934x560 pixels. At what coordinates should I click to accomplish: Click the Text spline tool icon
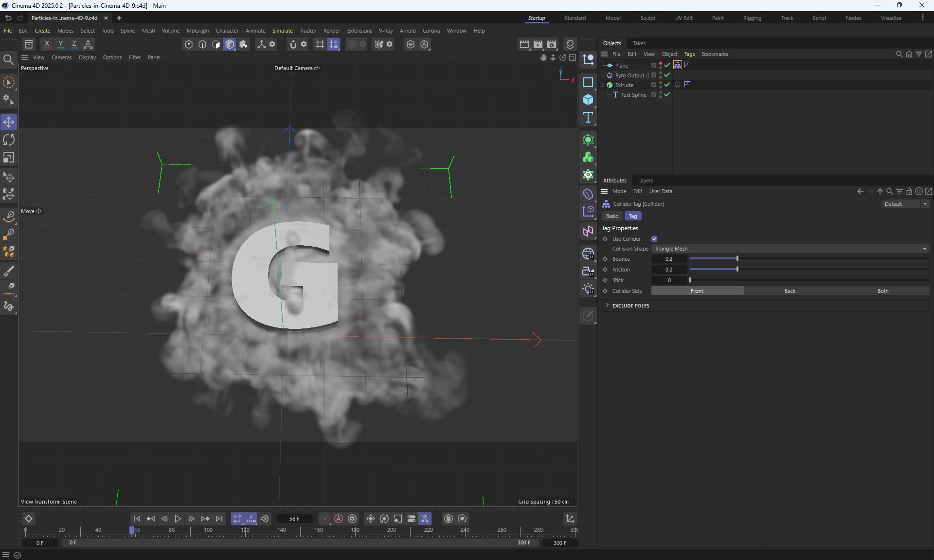(x=588, y=117)
